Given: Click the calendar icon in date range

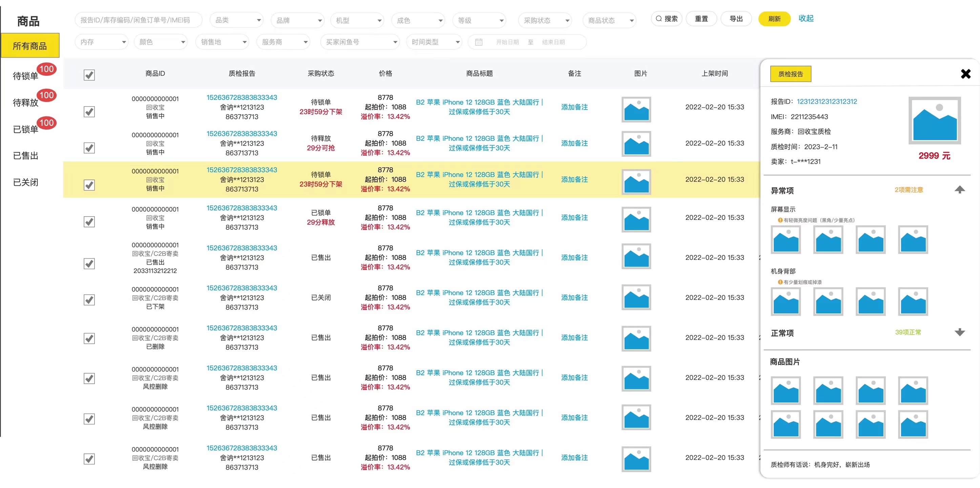Looking at the screenshot, I should pos(479,42).
